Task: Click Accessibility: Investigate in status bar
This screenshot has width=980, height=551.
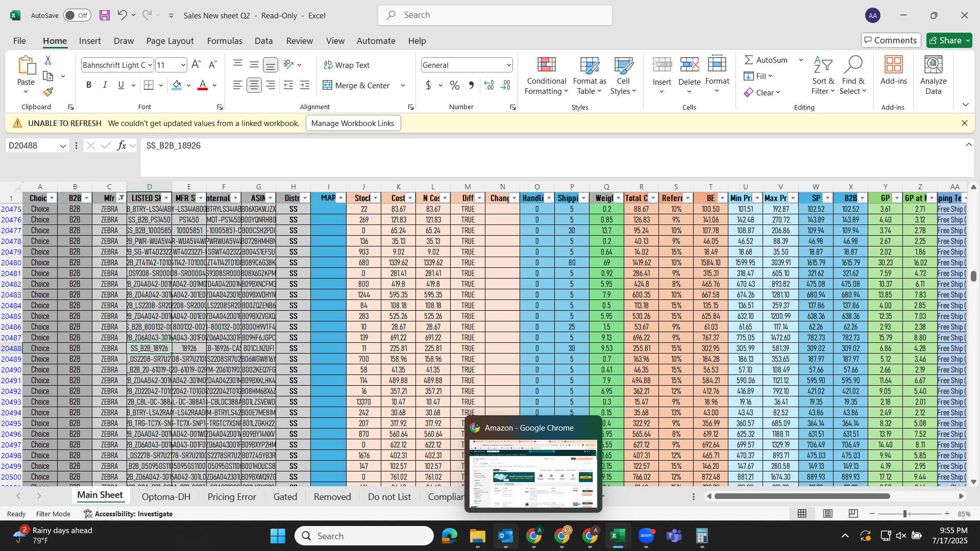Action: click(128, 514)
